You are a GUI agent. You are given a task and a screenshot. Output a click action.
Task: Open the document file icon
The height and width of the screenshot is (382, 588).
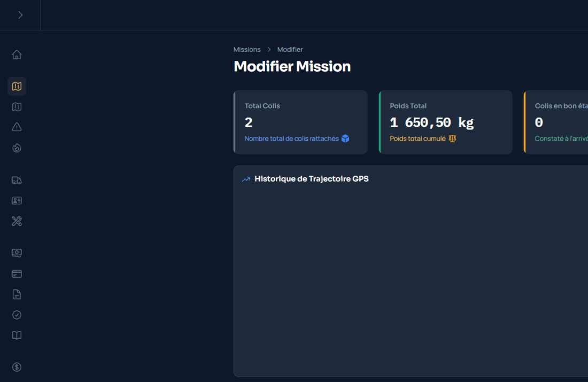[17, 294]
